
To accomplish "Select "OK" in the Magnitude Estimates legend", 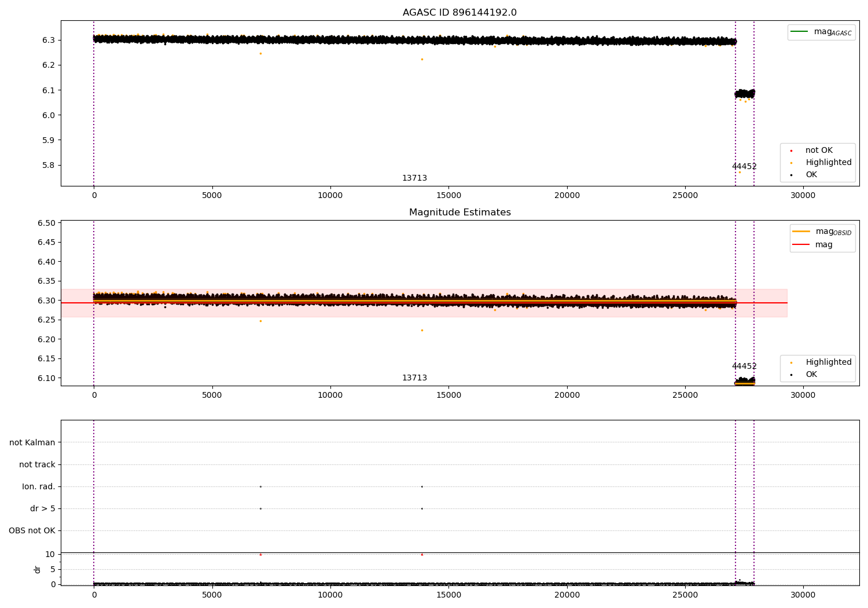I will point(811,375).
